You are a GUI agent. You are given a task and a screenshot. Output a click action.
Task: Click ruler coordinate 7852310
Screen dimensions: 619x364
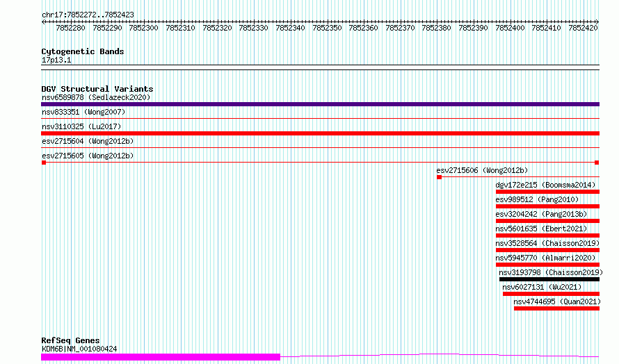(180, 28)
